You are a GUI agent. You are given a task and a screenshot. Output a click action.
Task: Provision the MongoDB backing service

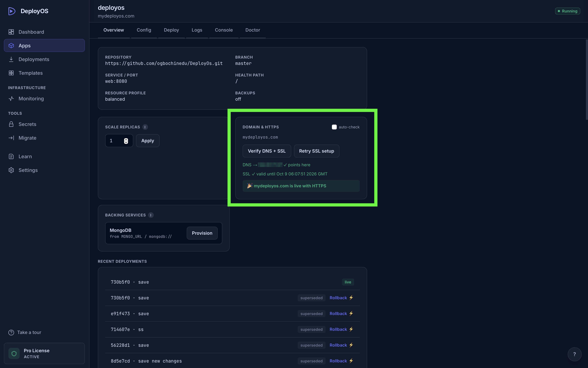coord(202,233)
